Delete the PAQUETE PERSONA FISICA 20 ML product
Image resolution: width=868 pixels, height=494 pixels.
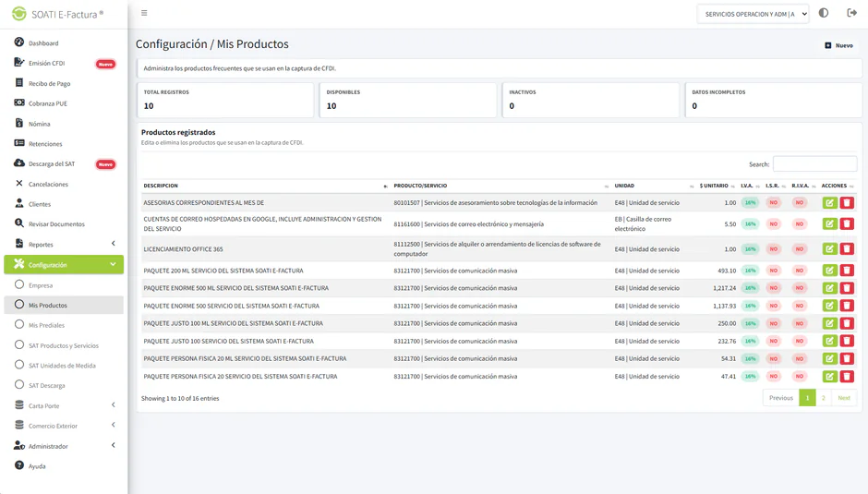coord(847,359)
